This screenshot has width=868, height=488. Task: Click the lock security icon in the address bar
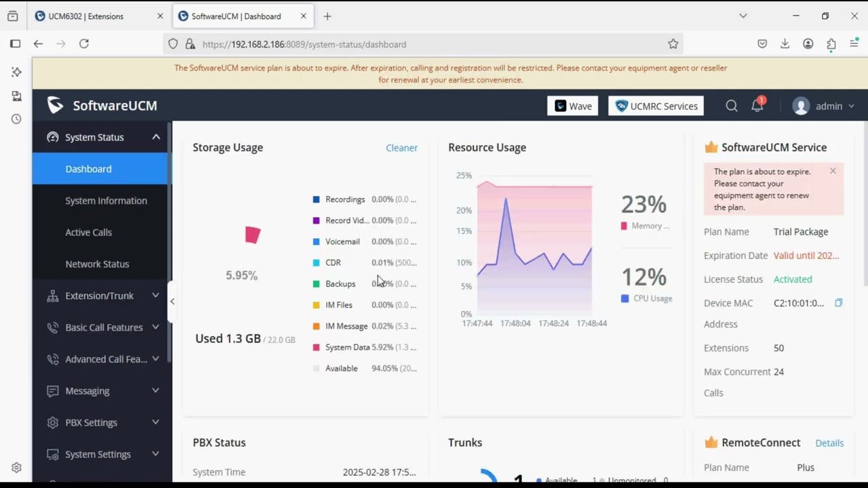tap(190, 44)
